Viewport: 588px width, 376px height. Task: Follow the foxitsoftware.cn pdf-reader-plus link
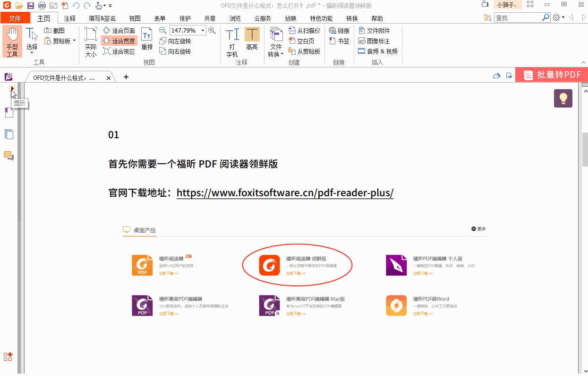tap(285, 193)
